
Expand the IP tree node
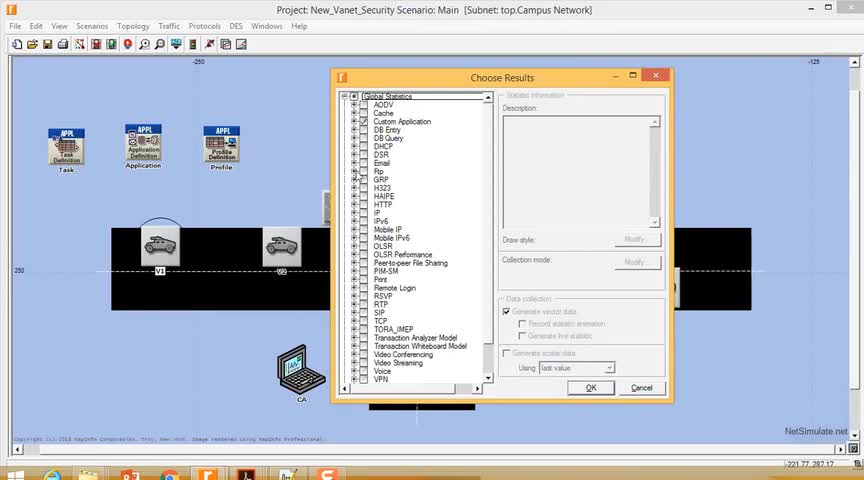[x=354, y=213]
